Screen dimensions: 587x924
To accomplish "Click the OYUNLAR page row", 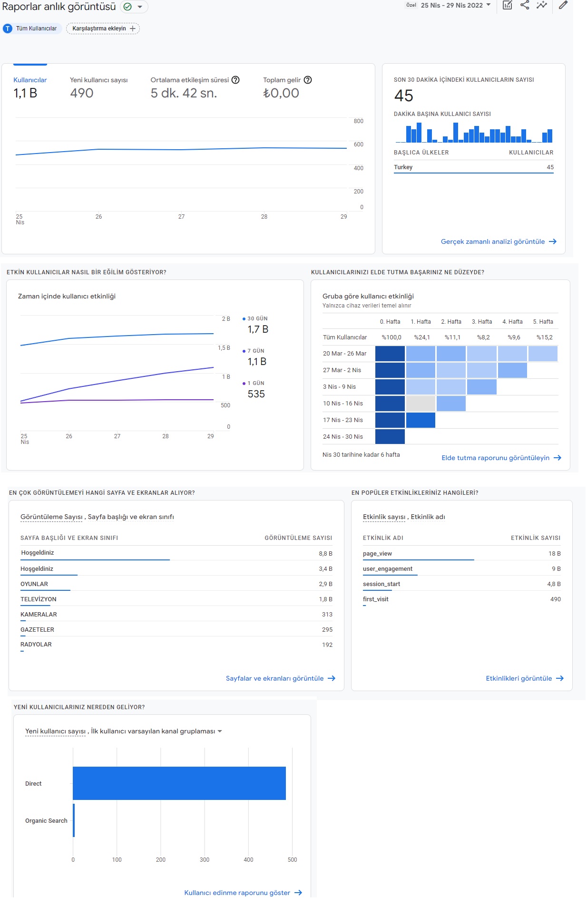I will click(176, 584).
